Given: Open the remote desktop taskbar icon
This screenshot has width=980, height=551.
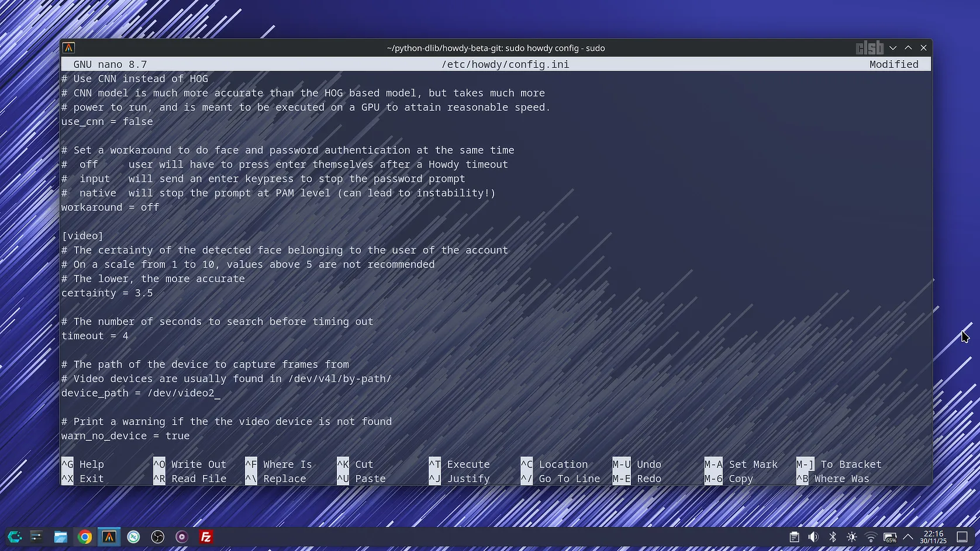Looking at the screenshot, I should pyautogui.click(x=133, y=537).
